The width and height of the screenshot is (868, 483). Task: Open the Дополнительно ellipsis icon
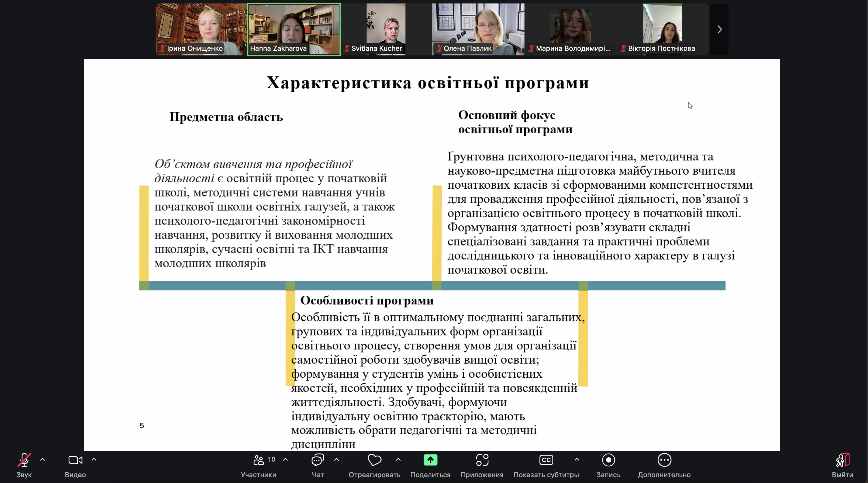point(665,460)
